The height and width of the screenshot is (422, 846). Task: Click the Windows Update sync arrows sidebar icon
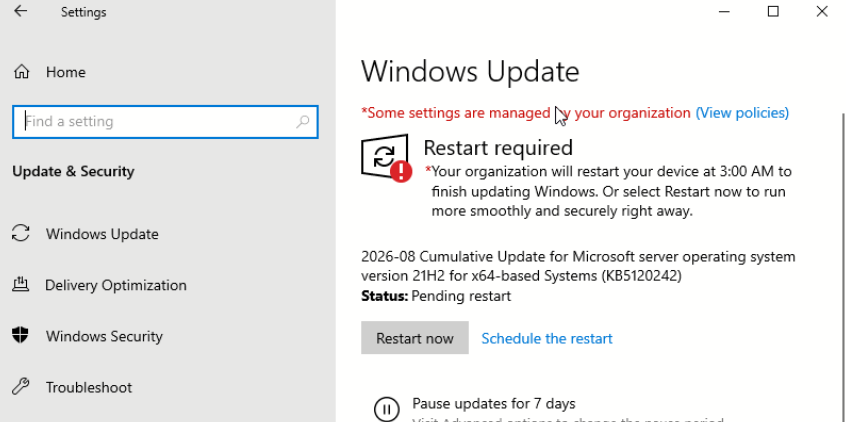click(x=21, y=234)
